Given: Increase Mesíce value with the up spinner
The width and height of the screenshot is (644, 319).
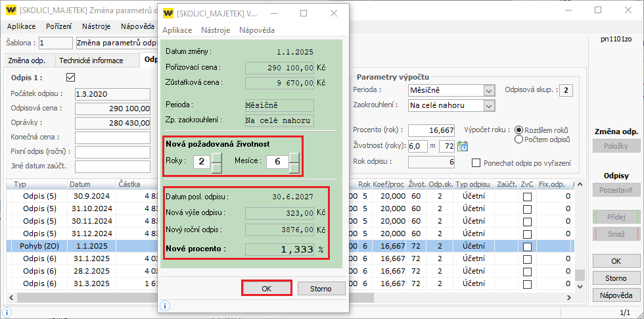Looking at the screenshot, I should (x=294, y=157).
